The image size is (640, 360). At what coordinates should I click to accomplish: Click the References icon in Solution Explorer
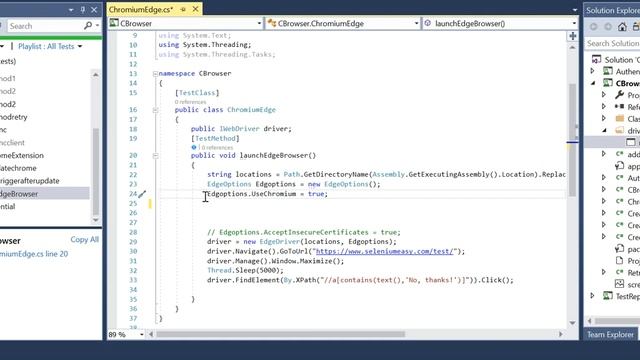pyautogui.click(x=619, y=107)
